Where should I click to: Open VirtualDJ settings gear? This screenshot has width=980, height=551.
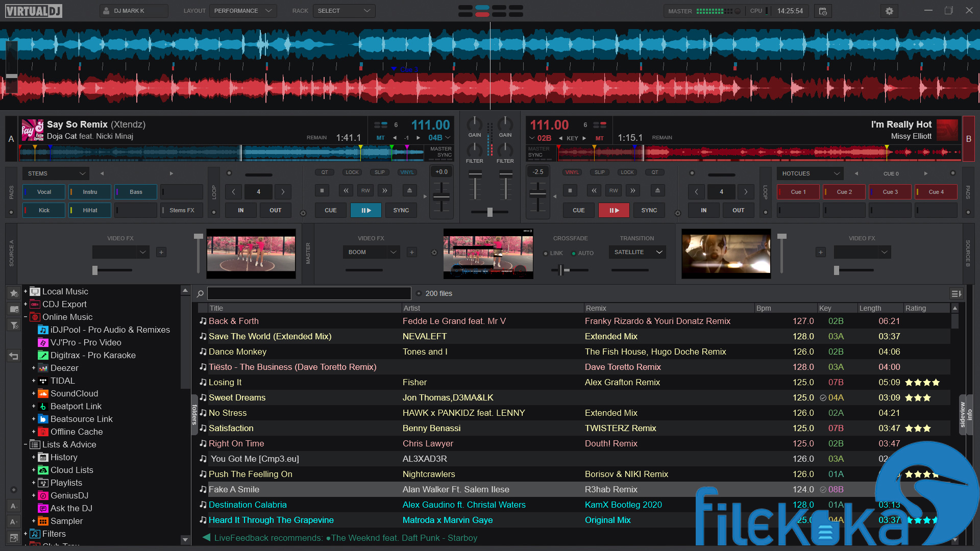(x=889, y=11)
